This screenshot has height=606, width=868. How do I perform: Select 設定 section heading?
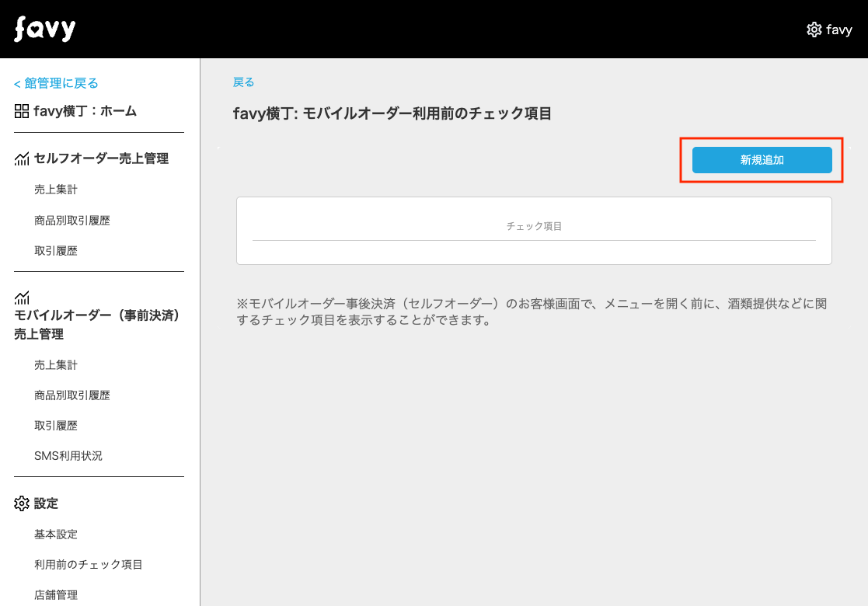[46, 503]
